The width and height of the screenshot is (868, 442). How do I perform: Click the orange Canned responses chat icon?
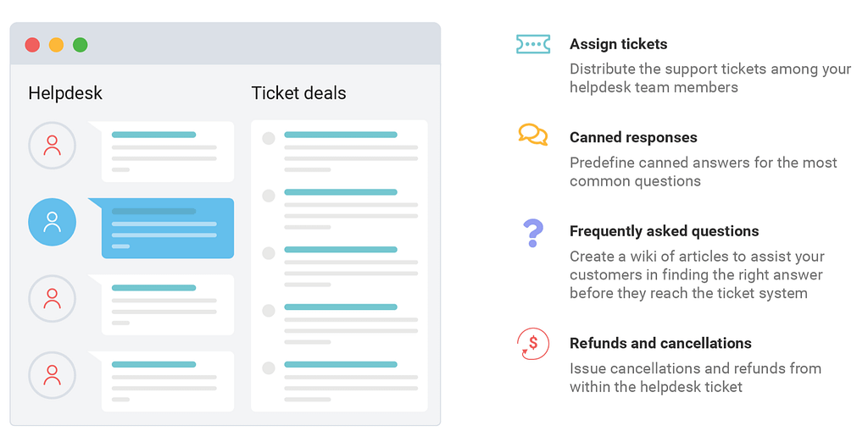point(533,135)
